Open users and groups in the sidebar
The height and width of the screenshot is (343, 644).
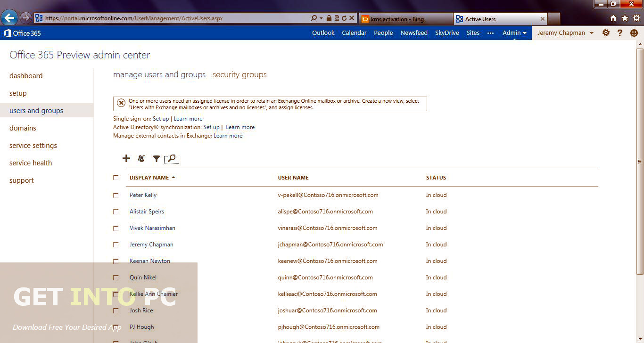tap(36, 111)
